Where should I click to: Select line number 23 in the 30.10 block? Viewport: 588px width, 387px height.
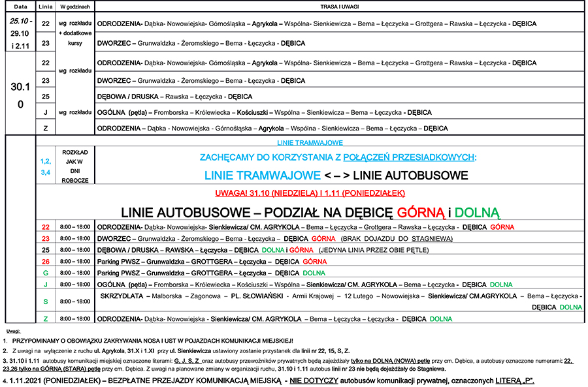click(46, 80)
